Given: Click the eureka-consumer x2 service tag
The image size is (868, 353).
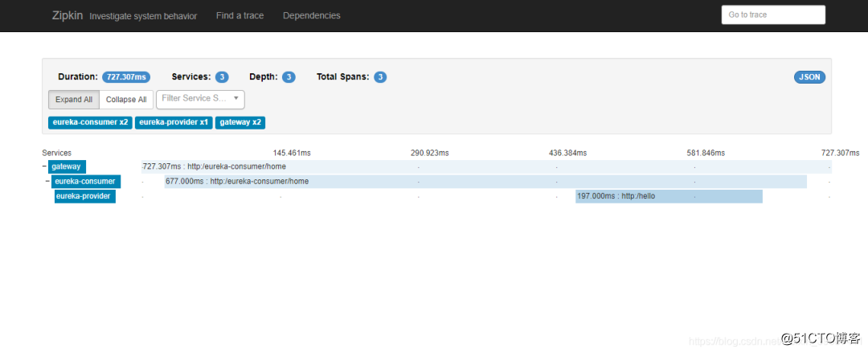Looking at the screenshot, I should (90, 122).
